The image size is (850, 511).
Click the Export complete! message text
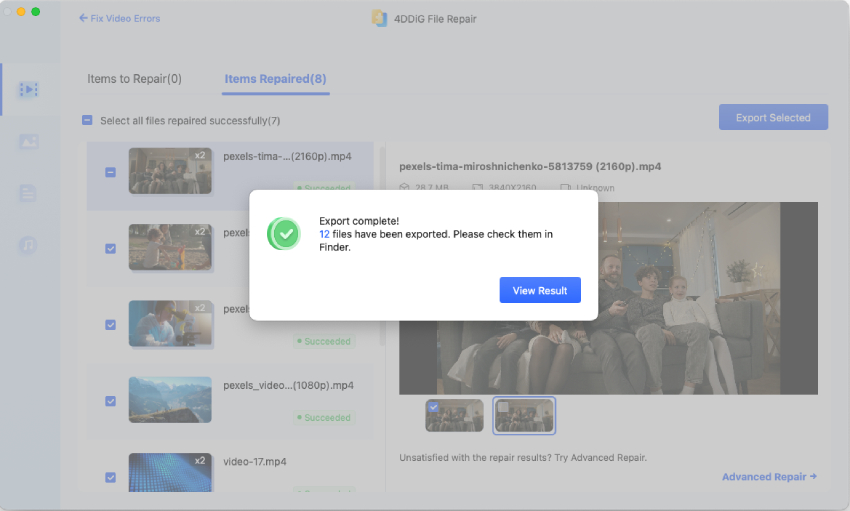point(359,221)
